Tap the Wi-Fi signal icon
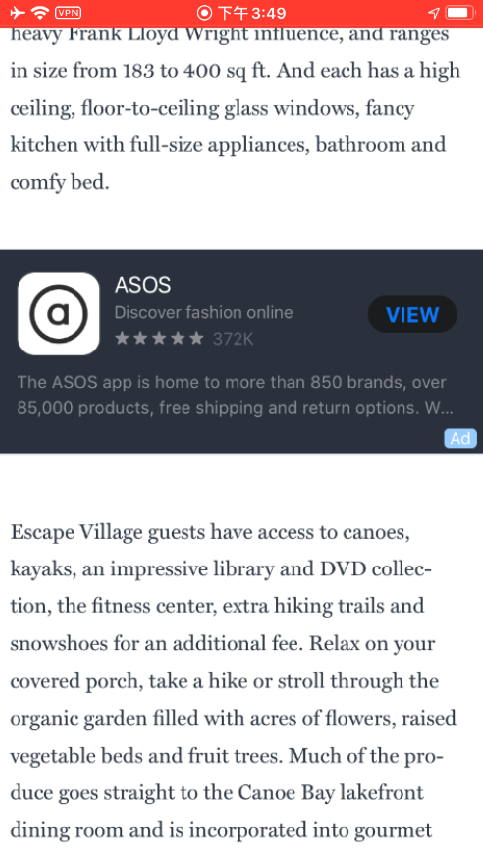The image size is (483, 850). [x=40, y=12]
